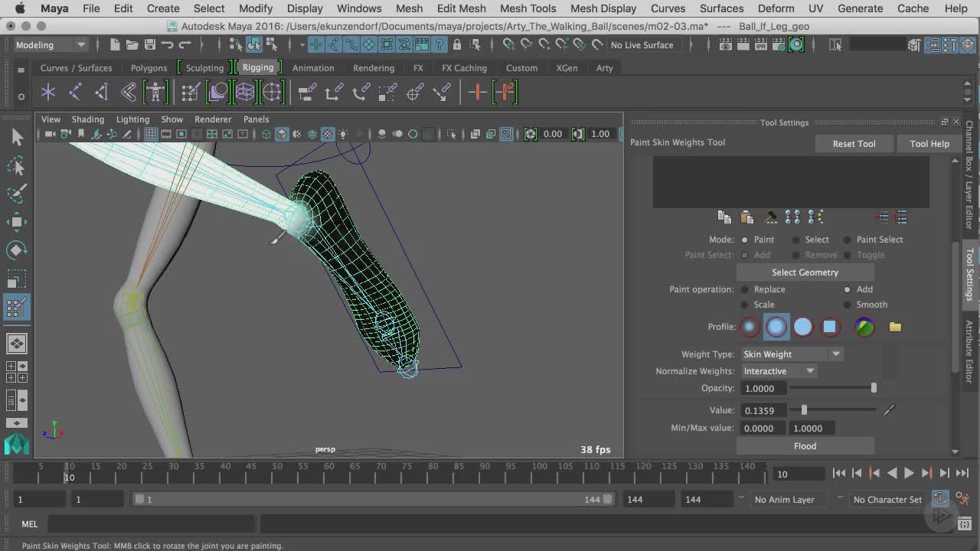Adjust the Opacity slider handle
The height and width of the screenshot is (551, 980).
[x=874, y=388]
